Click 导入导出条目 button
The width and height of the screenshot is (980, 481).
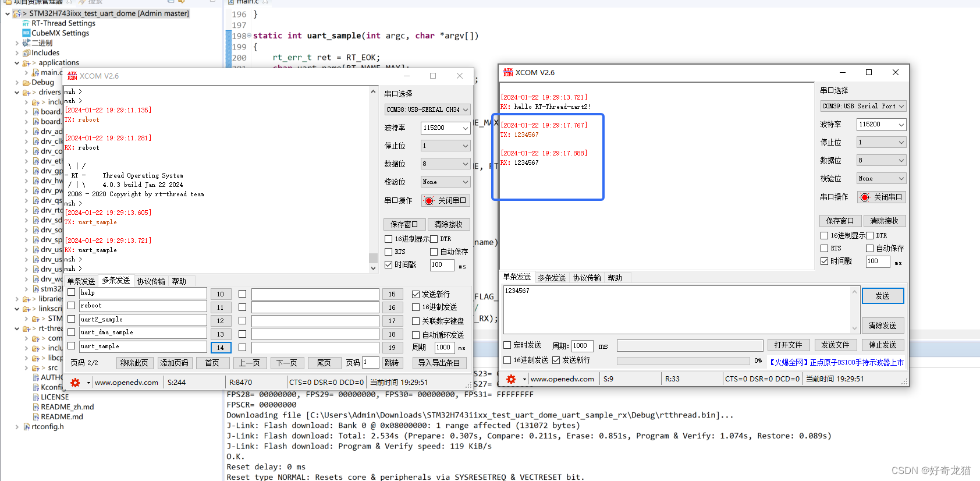click(x=439, y=363)
